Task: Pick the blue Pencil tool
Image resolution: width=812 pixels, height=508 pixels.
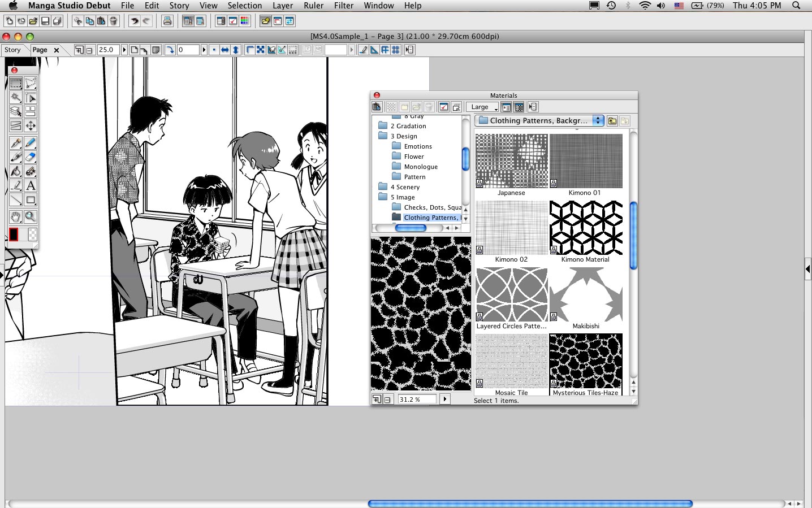Action: (31, 142)
